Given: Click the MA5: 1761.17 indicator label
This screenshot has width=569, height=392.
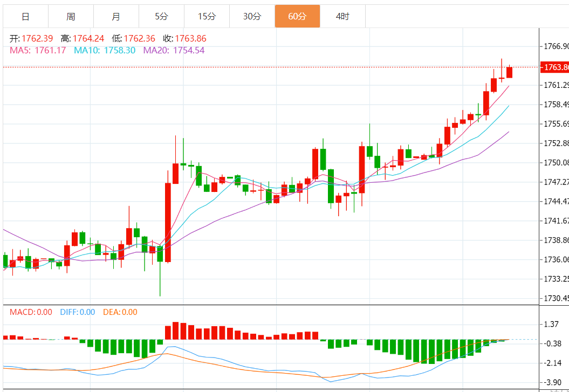Looking at the screenshot, I should click(38, 50).
